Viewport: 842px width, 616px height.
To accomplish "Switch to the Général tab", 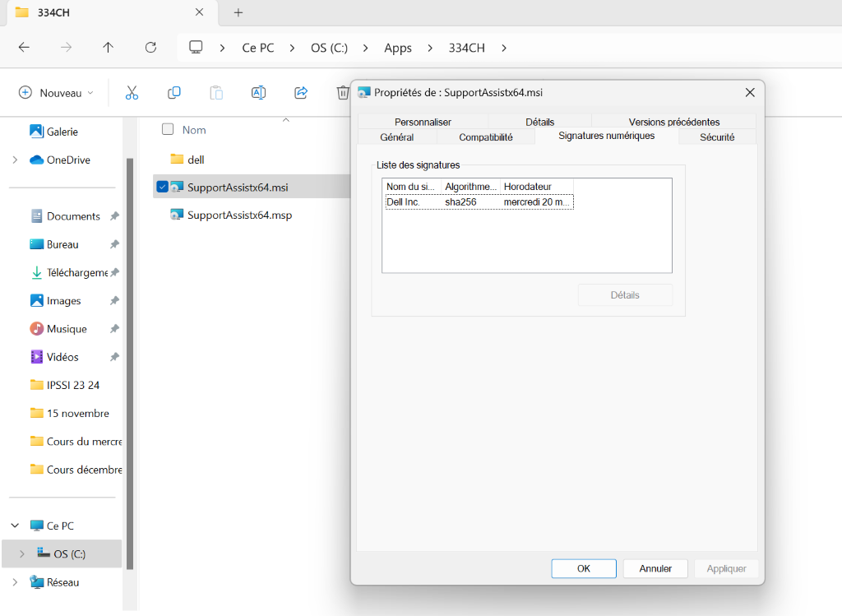I will (x=397, y=137).
